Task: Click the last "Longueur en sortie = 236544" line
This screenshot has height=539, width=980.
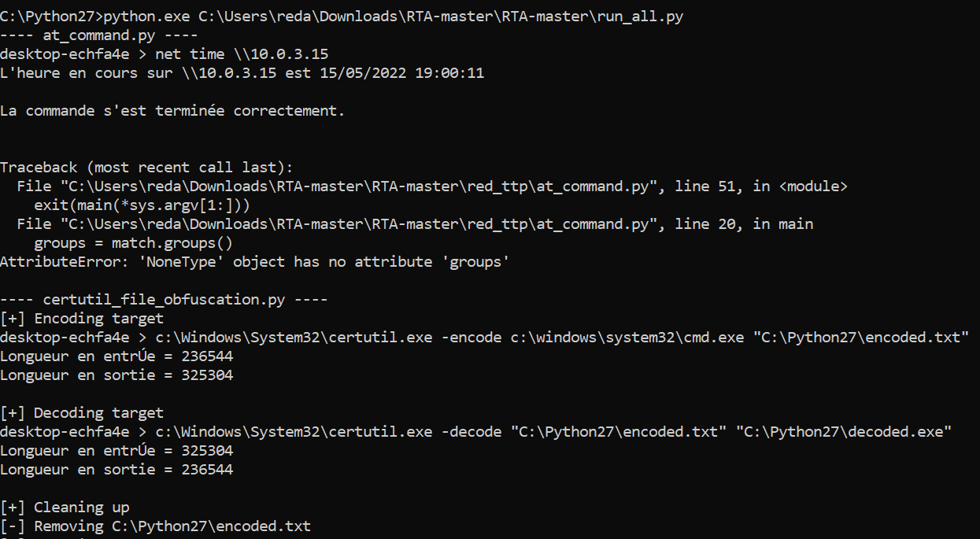Action: click(116, 470)
